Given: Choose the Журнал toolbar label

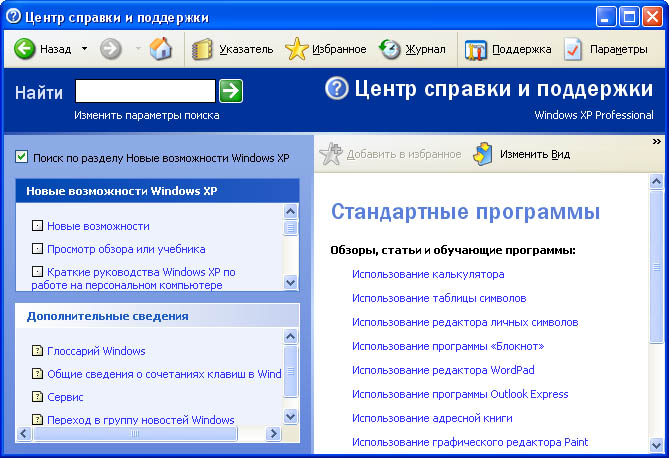Looking at the screenshot, I should point(425,50).
